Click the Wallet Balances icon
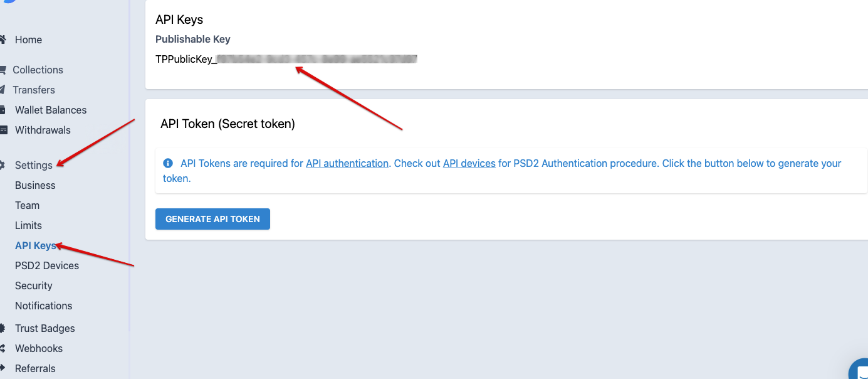 3,110
